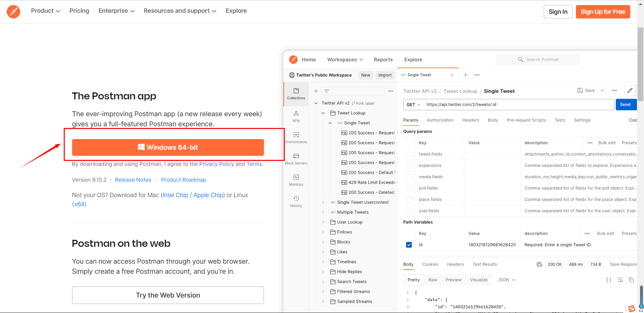
Task: Toggle the line wrap icon in response
Action: [x=620, y=280]
